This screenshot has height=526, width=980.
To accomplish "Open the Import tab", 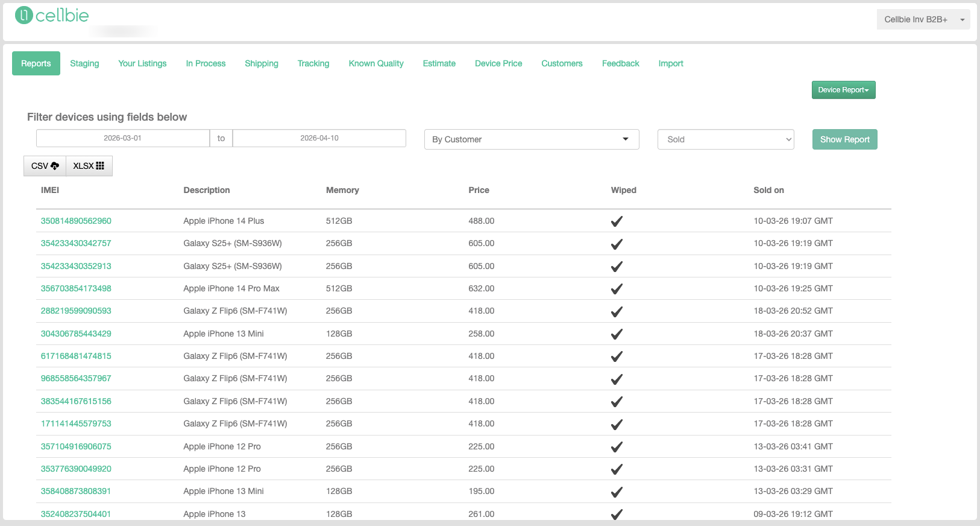I will [671, 63].
